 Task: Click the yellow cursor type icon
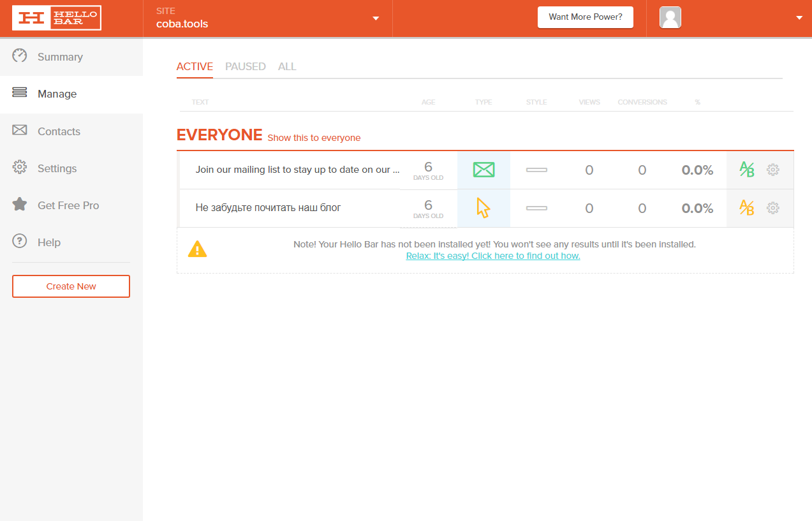(x=484, y=208)
